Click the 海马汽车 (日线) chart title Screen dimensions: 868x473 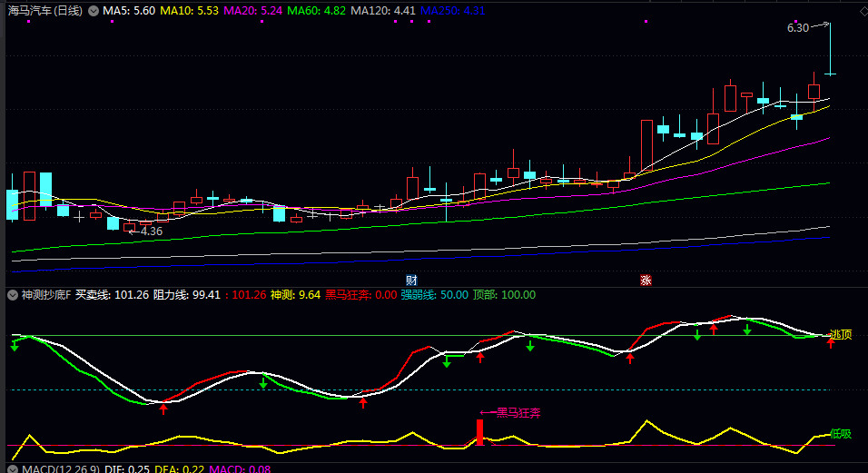(44, 11)
